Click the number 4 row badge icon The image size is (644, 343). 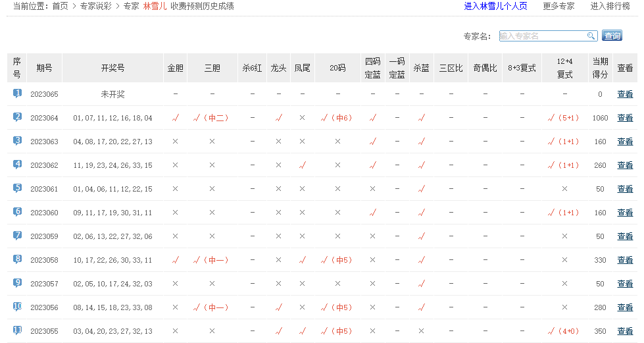(17, 165)
